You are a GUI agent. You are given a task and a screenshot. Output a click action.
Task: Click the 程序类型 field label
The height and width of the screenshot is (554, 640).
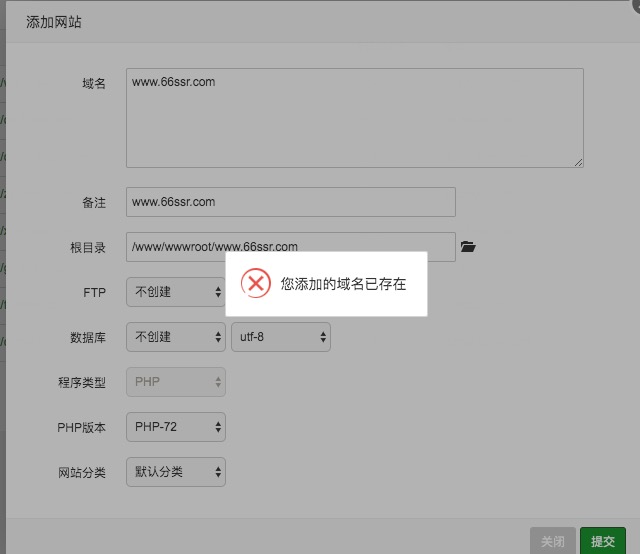82,383
